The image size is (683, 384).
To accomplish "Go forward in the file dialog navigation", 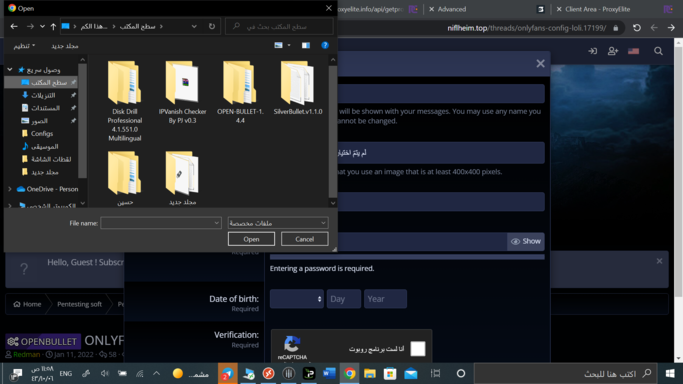I will click(30, 27).
